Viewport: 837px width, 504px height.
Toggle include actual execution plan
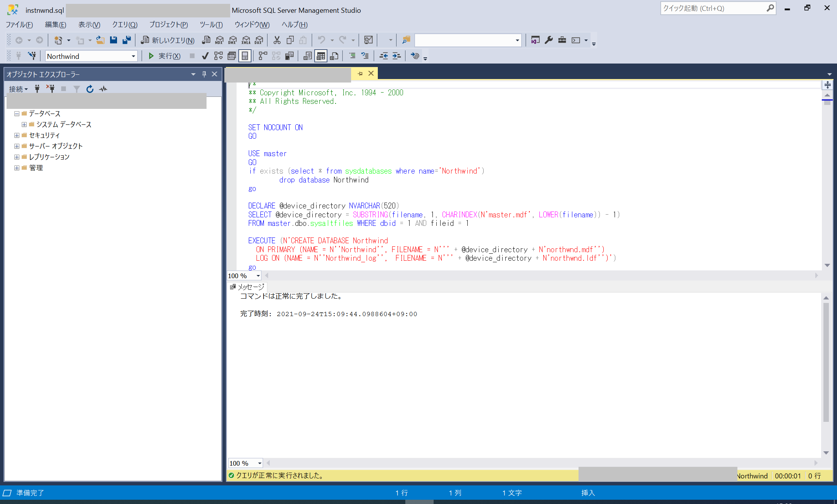point(263,56)
